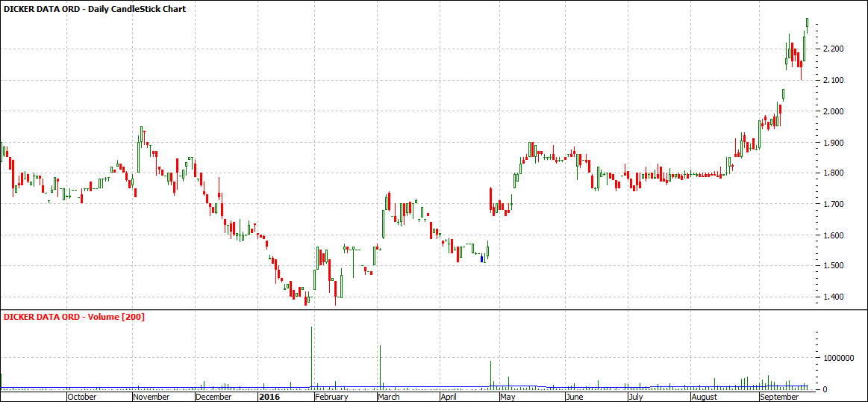Click the 1.600 price axis label
The image size is (868, 402).
coord(832,235)
